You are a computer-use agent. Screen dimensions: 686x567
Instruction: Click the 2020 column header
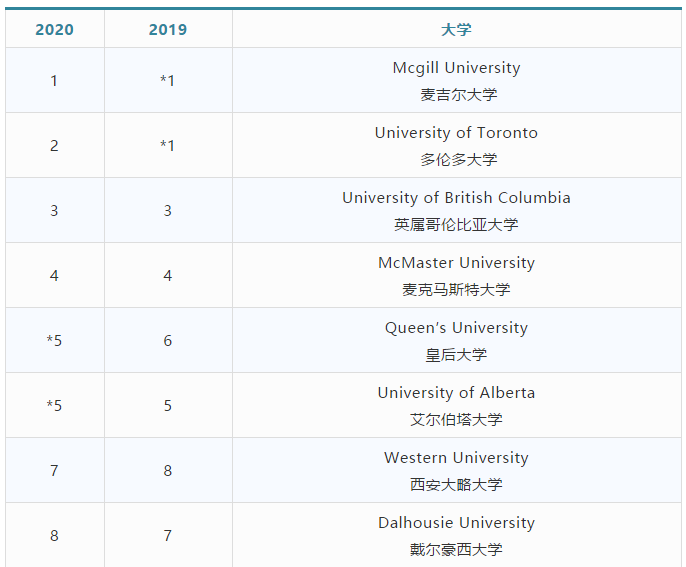coord(54,29)
